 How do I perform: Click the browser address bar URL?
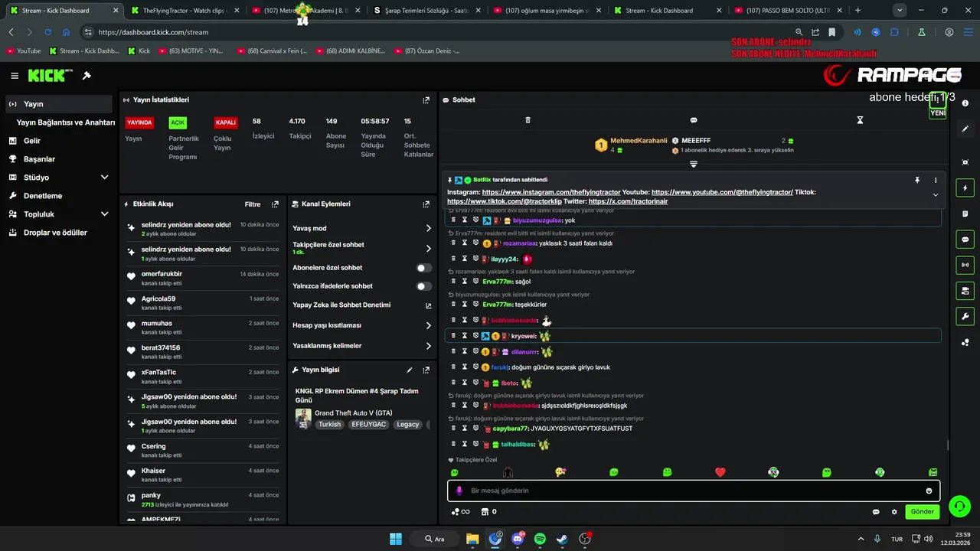(153, 32)
